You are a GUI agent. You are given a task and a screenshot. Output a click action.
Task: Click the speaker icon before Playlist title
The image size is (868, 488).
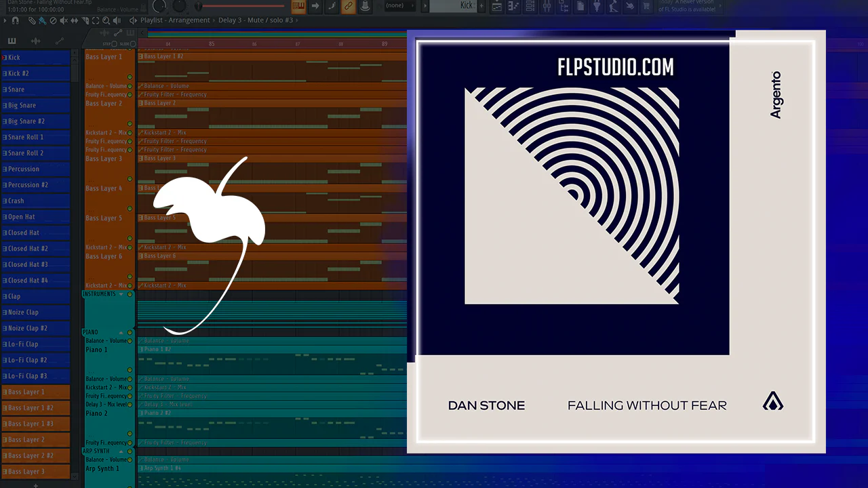pos(134,20)
